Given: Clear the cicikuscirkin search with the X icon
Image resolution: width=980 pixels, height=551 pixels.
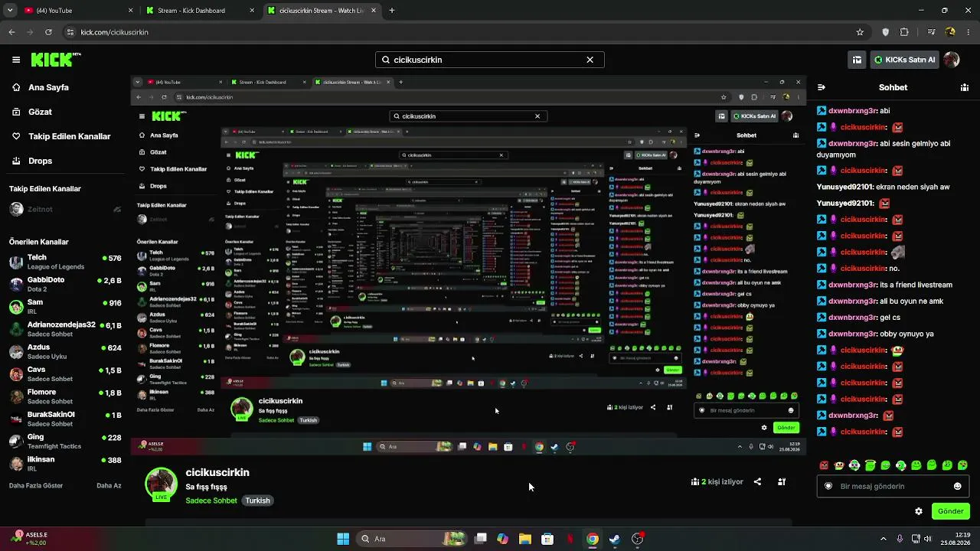Looking at the screenshot, I should coord(590,60).
